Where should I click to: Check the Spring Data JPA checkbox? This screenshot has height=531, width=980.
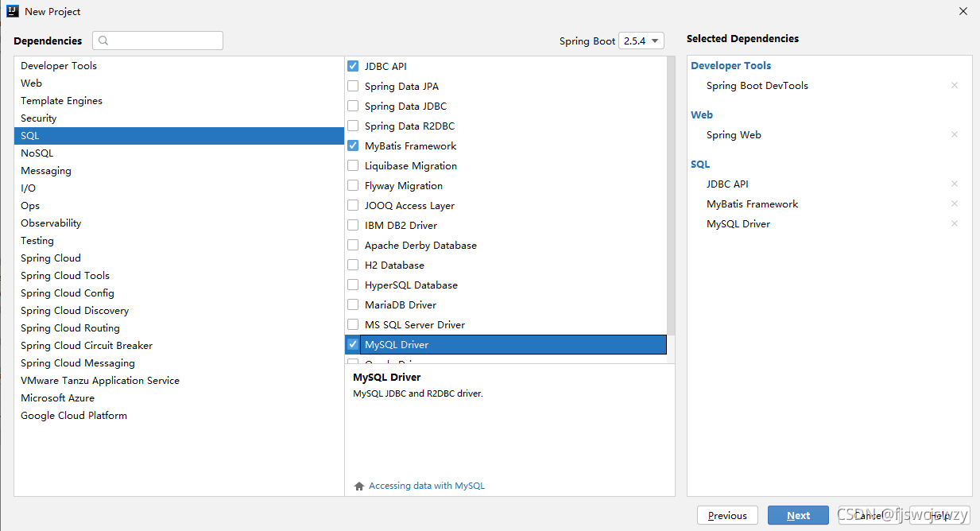point(353,86)
